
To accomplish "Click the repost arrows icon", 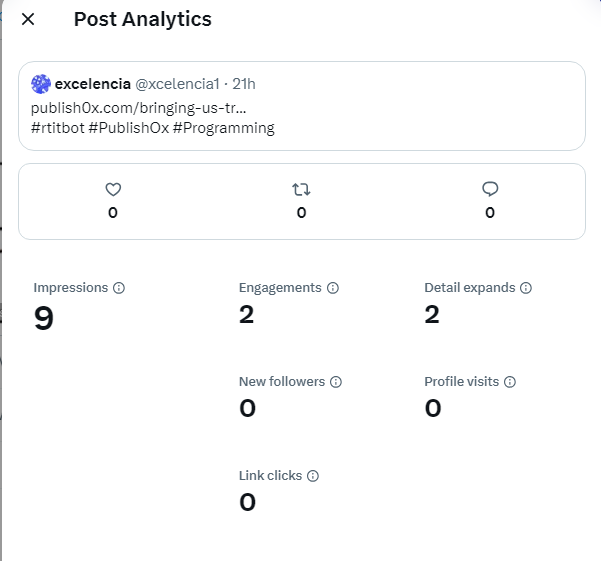I will [x=301, y=189].
